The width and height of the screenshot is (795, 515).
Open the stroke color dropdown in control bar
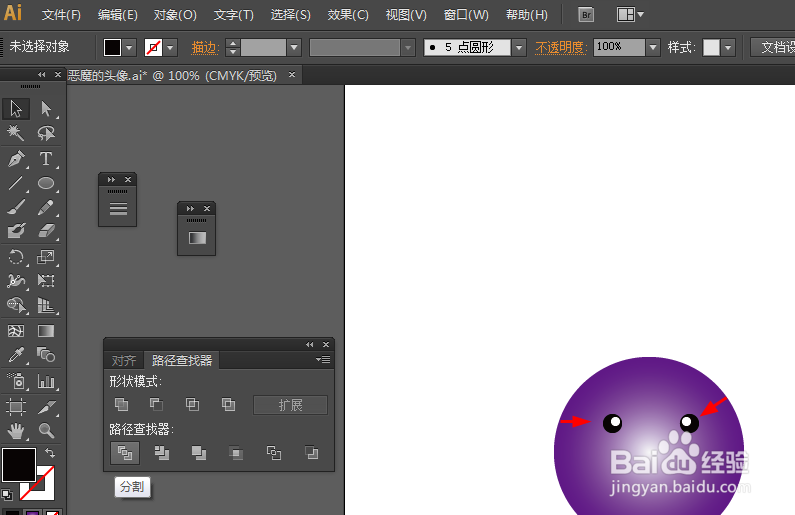[170, 48]
